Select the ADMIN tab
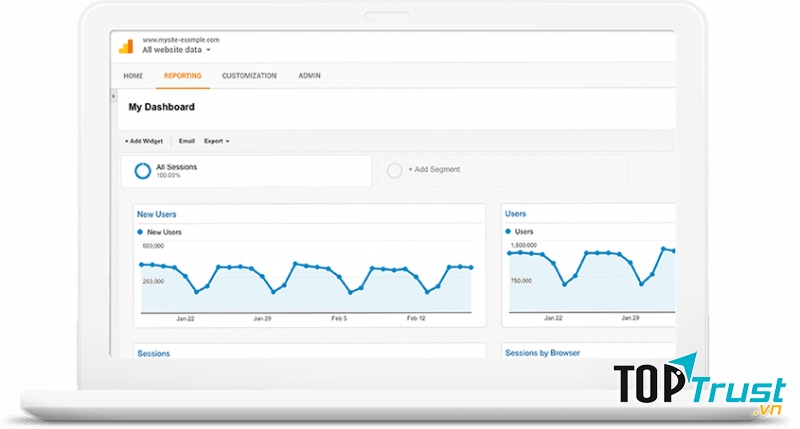800x429 pixels. pos(309,76)
